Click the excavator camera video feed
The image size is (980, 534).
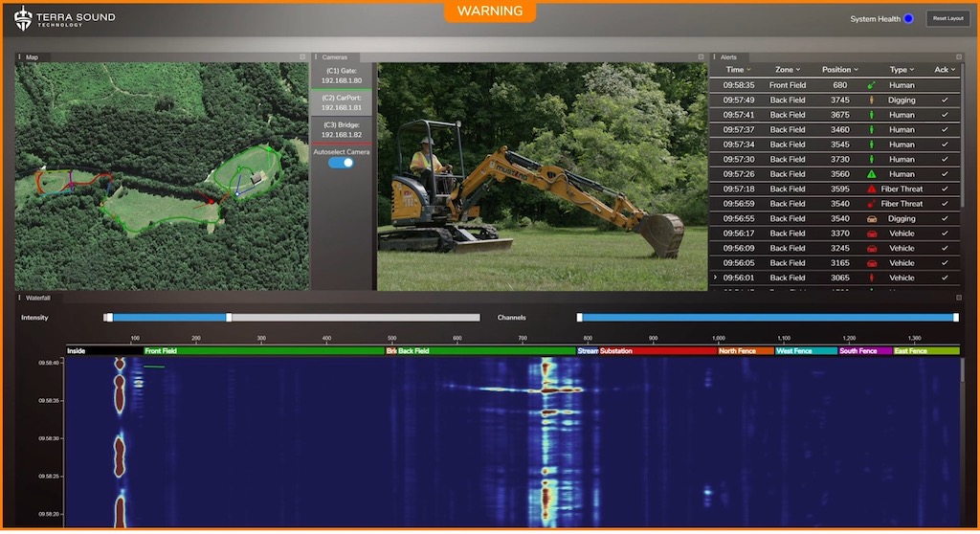click(x=543, y=176)
